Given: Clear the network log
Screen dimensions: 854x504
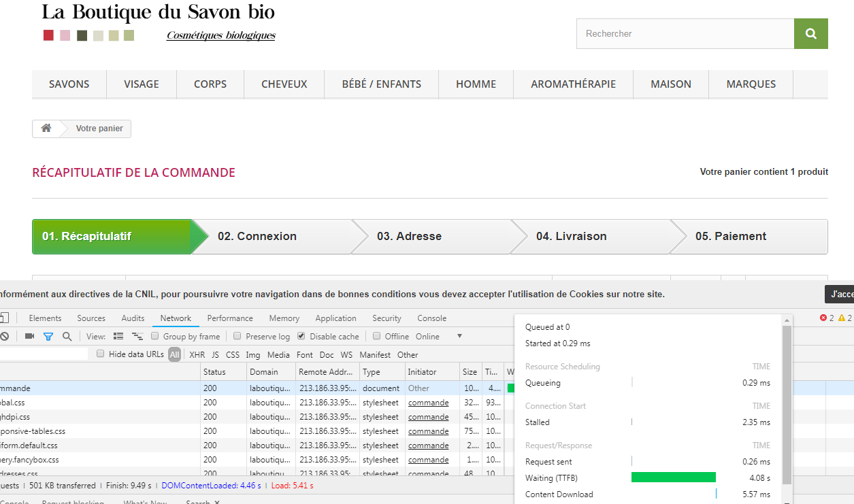Looking at the screenshot, I should coord(4,336).
